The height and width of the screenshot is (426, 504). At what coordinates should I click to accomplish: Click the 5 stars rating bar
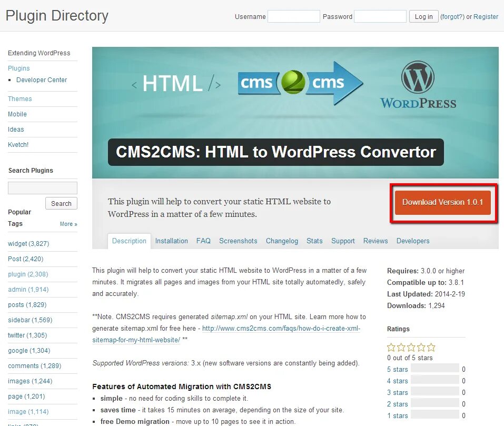435,368
